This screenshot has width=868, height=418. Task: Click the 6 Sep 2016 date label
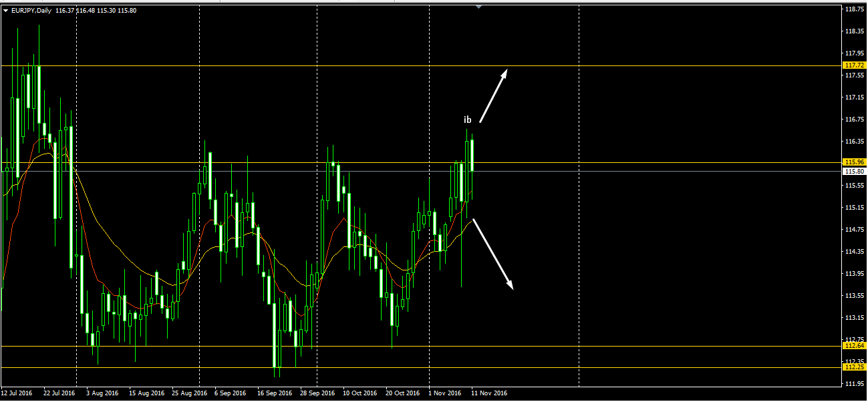(x=231, y=393)
